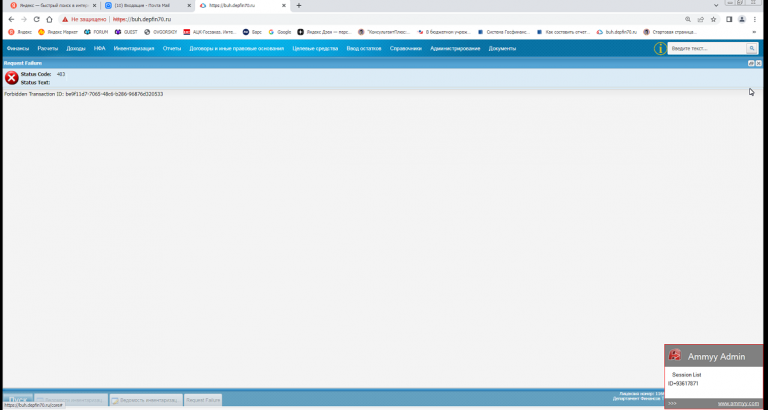Close the Request Failure panel
Screen dimensions: 768x410
click(759, 63)
